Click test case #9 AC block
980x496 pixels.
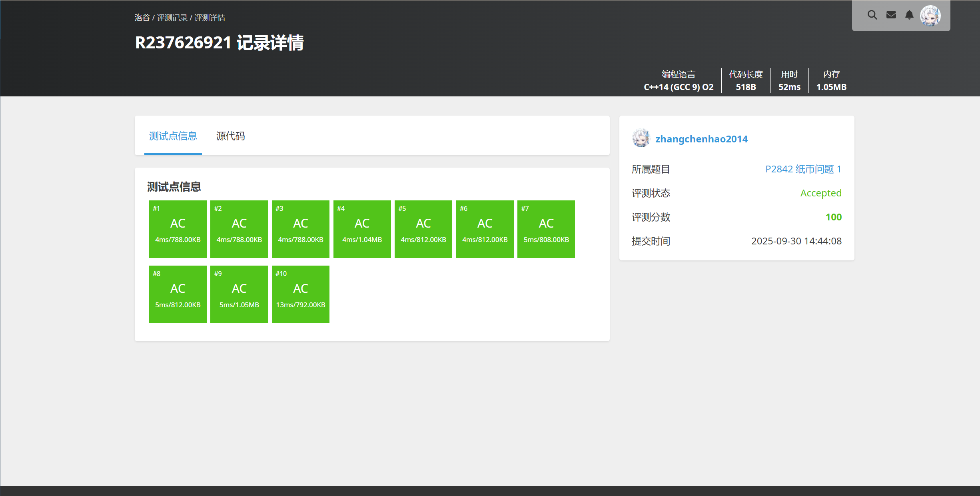point(239,294)
